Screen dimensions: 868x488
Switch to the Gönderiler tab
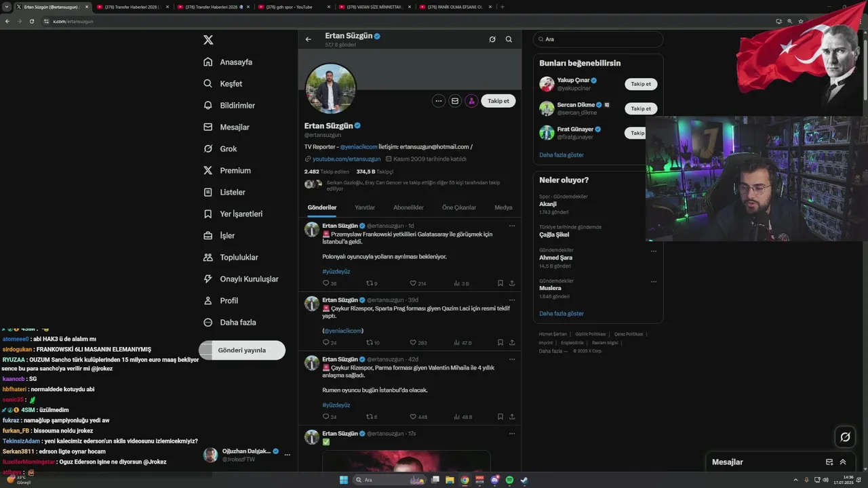tap(322, 207)
